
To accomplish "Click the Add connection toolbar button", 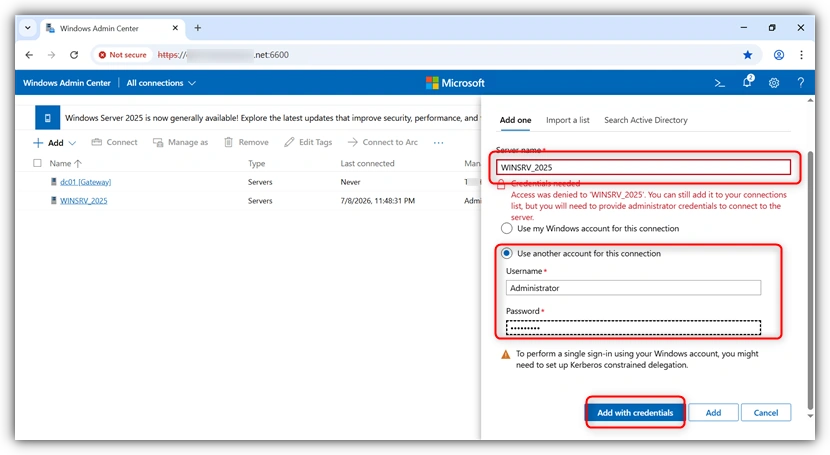I will pos(49,143).
